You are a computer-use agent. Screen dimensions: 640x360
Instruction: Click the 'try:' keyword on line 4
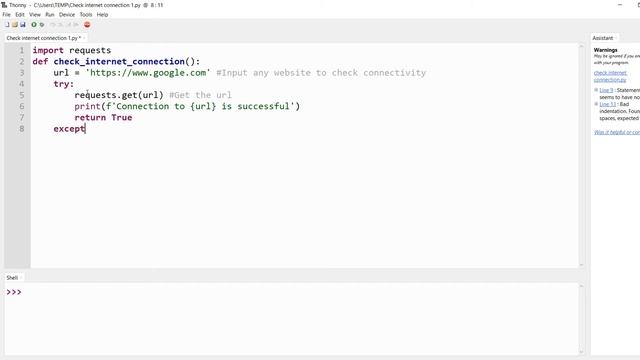click(x=64, y=84)
